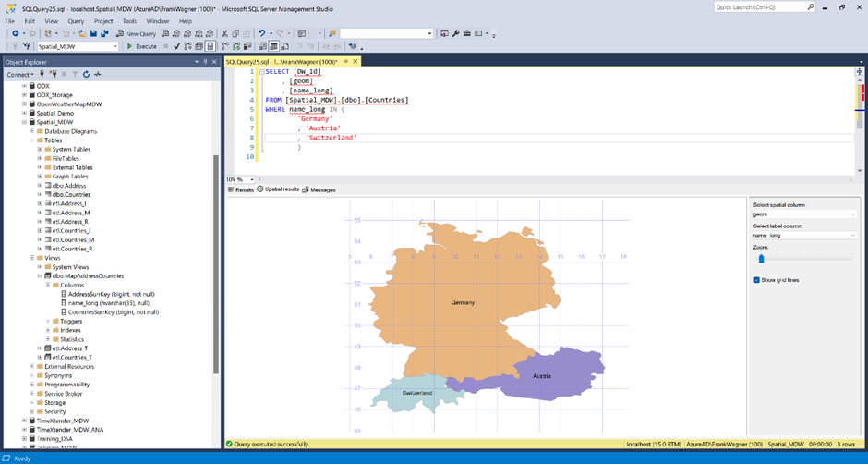Select Results to File icon
Viewport: 868px width, 464px height.
click(285, 46)
